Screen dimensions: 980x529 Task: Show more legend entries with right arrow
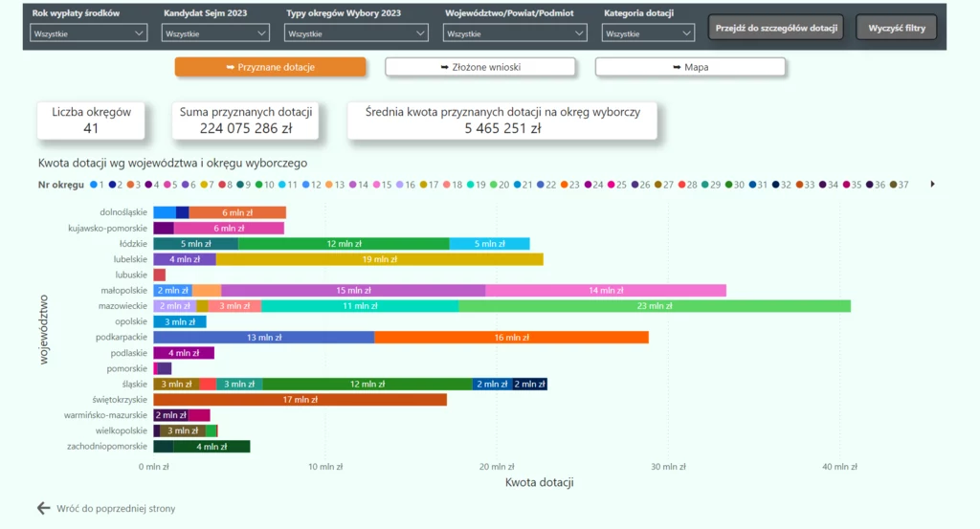(x=932, y=185)
